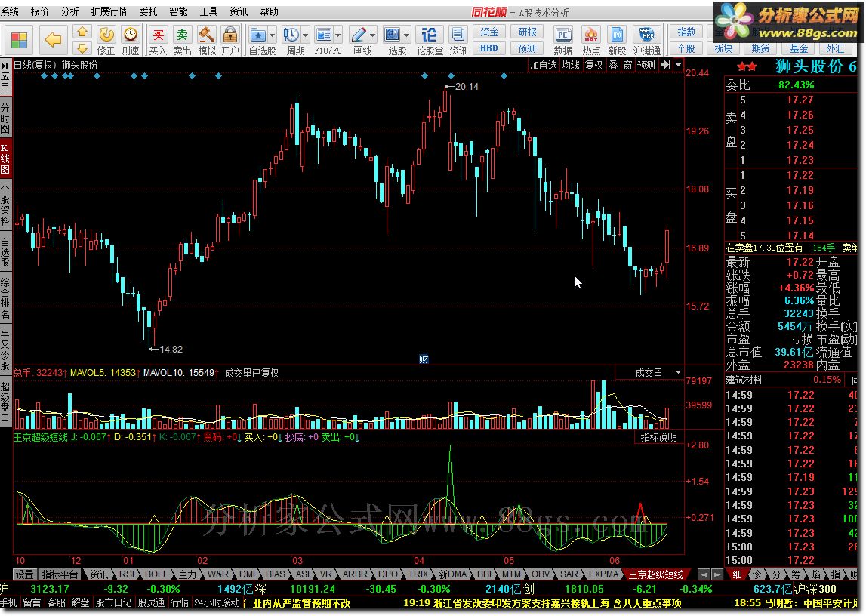This screenshot has height=616, width=866.
Task: Click the 指数 index button
Action: coord(686,32)
